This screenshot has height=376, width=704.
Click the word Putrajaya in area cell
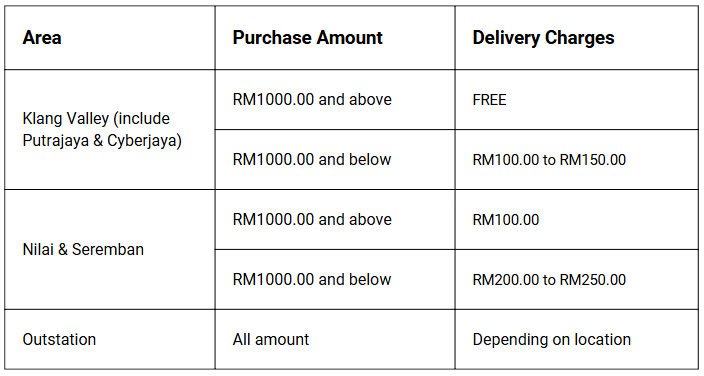click(x=55, y=141)
